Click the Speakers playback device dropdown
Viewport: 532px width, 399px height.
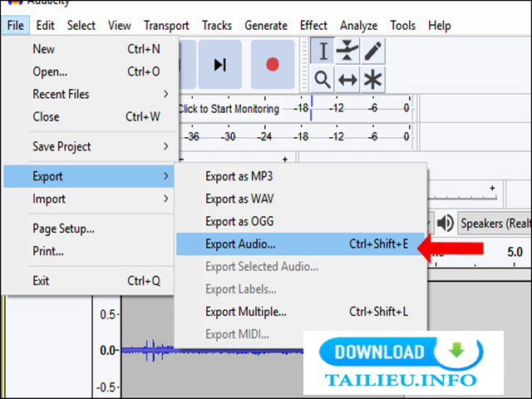click(x=495, y=224)
